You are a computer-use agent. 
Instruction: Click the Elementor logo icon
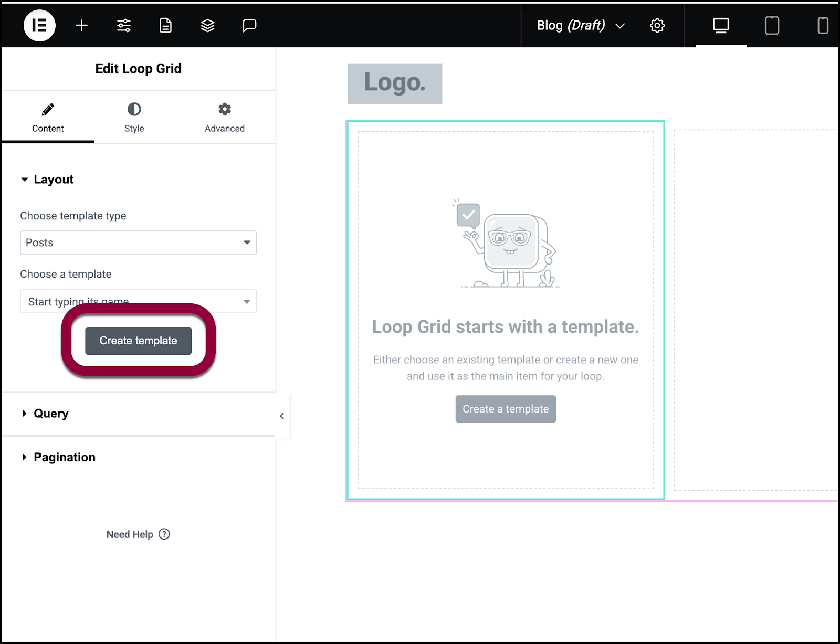39,25
